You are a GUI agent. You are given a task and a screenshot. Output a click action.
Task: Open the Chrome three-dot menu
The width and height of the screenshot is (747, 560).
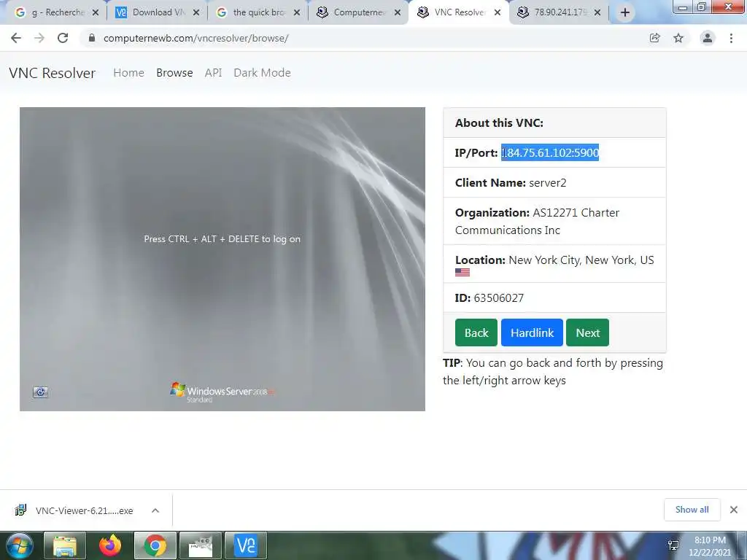[x=731, y=38]
